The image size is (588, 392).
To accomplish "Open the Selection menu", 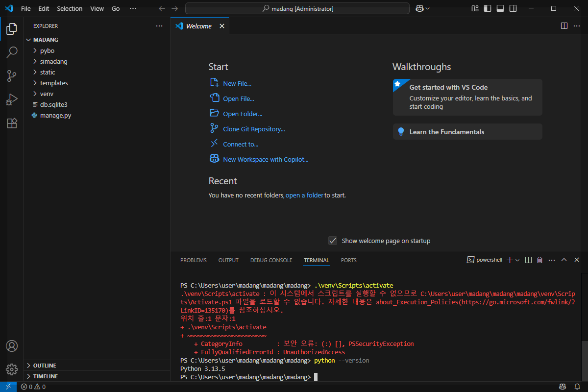I will click(x=70, y=8).
